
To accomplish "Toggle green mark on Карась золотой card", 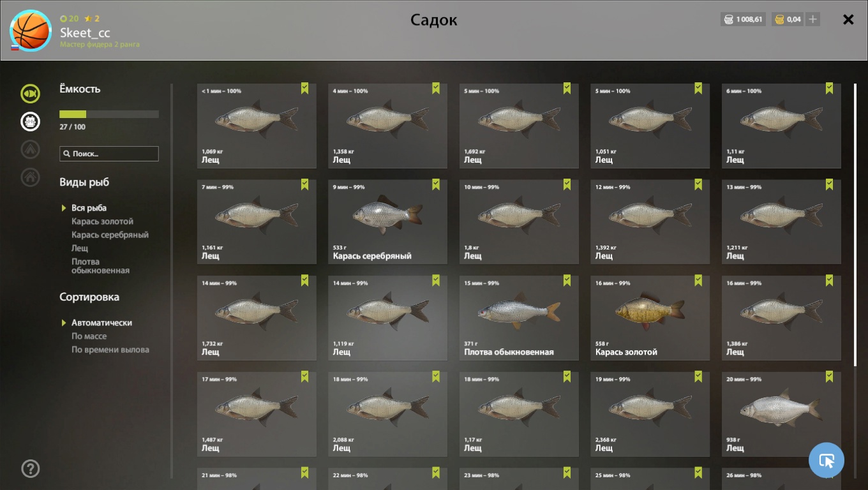I will click(x=698, y=281).
